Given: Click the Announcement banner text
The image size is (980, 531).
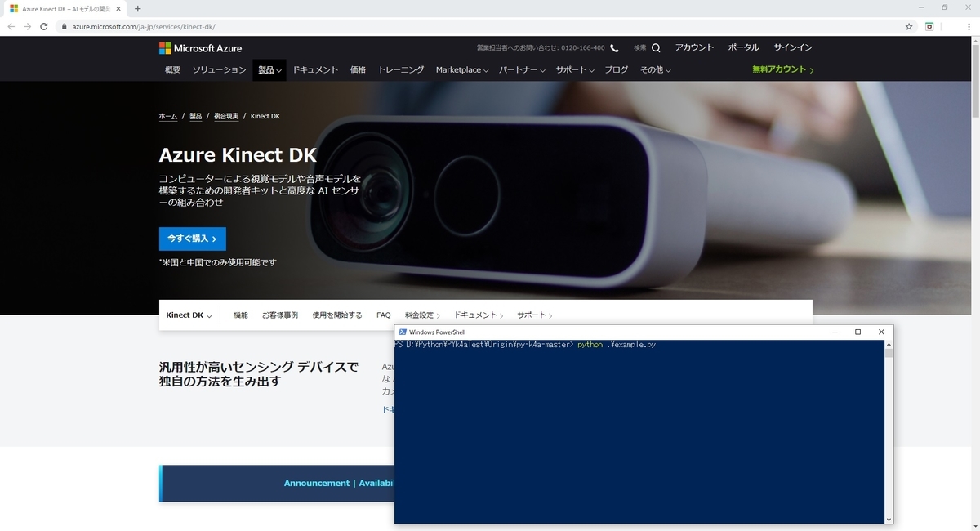Looking at the screenshot, I should click(x=340, y=484).
